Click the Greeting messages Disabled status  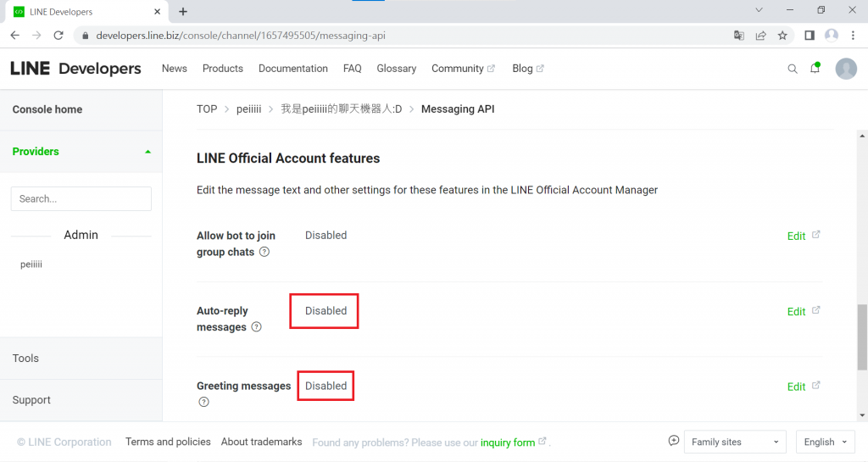325,387
